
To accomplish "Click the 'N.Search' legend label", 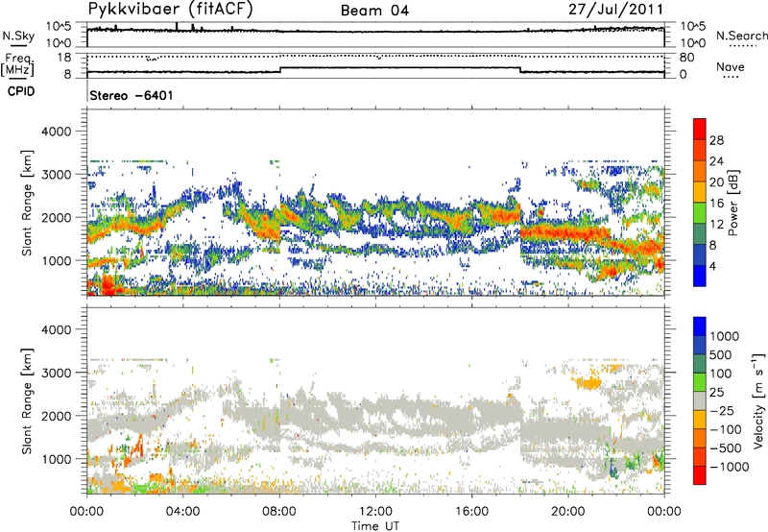I will coord(741,36).
